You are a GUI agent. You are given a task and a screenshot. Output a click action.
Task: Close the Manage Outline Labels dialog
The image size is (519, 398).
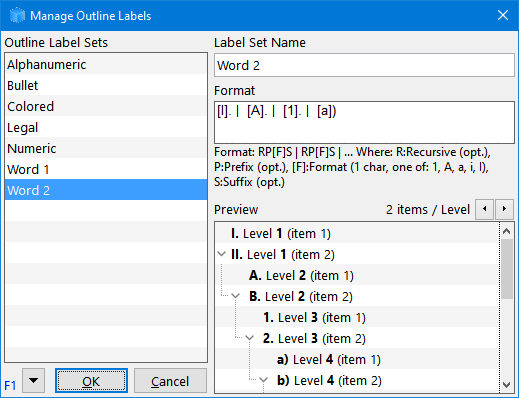click(503, 15)
